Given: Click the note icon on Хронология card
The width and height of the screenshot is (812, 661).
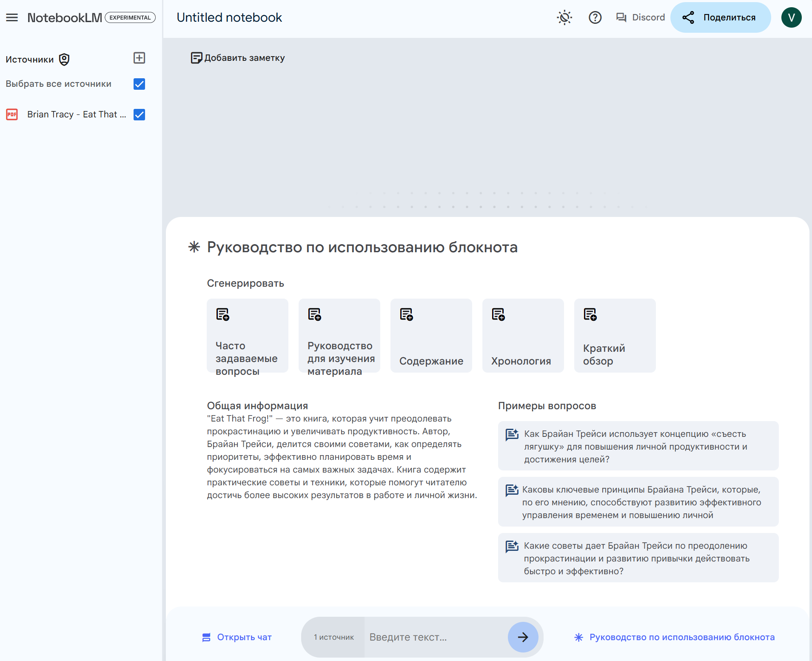Looking at the screenshot, I should [498, 314].
